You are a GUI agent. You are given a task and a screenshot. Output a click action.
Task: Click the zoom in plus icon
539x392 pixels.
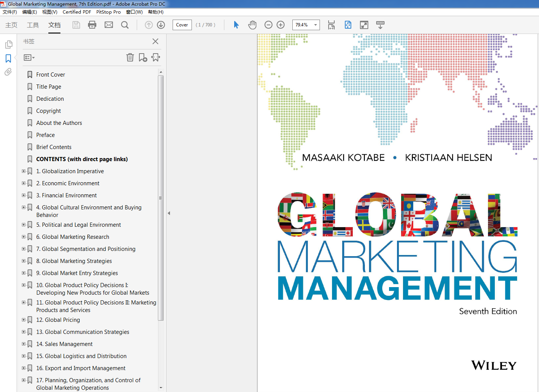coord(281,25)
